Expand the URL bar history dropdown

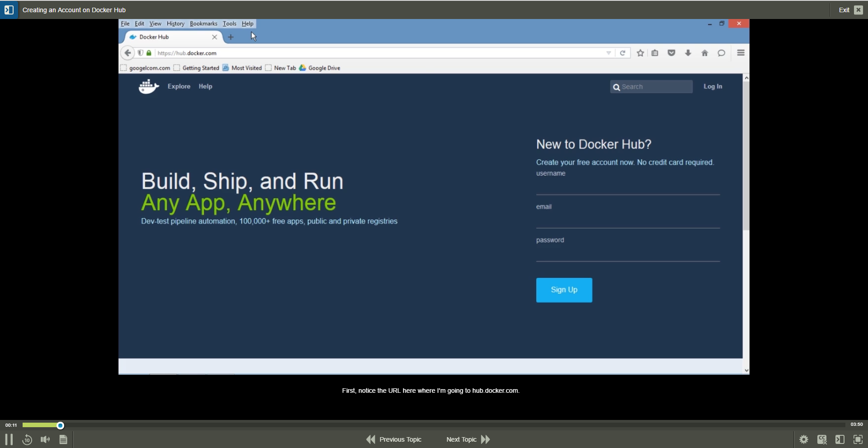(609, 53)
